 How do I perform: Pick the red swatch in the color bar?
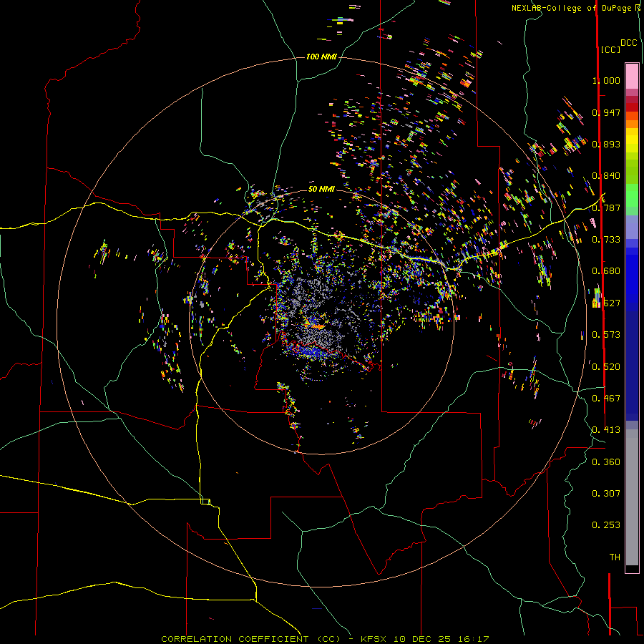(632, 107)
